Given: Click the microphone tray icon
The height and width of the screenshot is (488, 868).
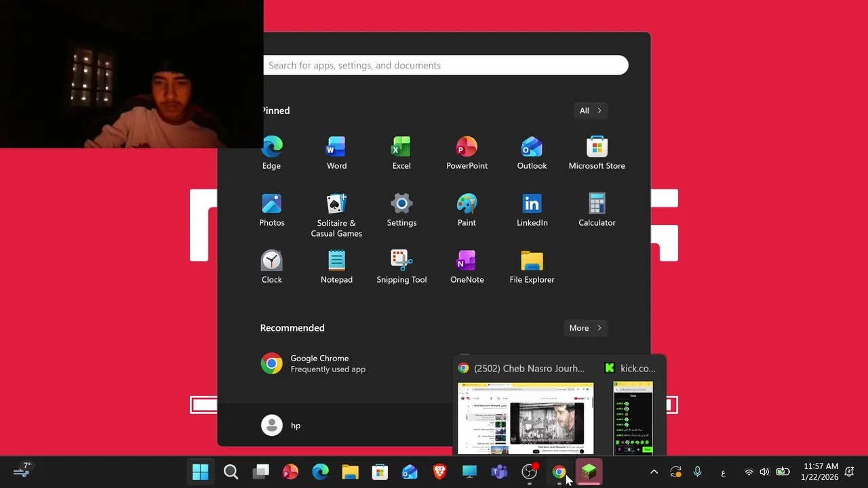Looking at the screenshot, I should click(697, 472).
